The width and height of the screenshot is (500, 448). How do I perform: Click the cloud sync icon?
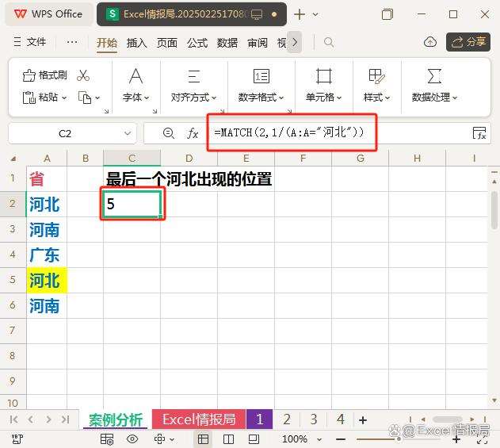(430, 42)
